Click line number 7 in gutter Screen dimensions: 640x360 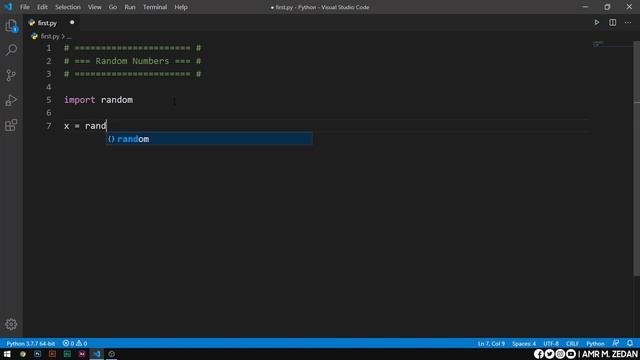[x=49, y=126]
